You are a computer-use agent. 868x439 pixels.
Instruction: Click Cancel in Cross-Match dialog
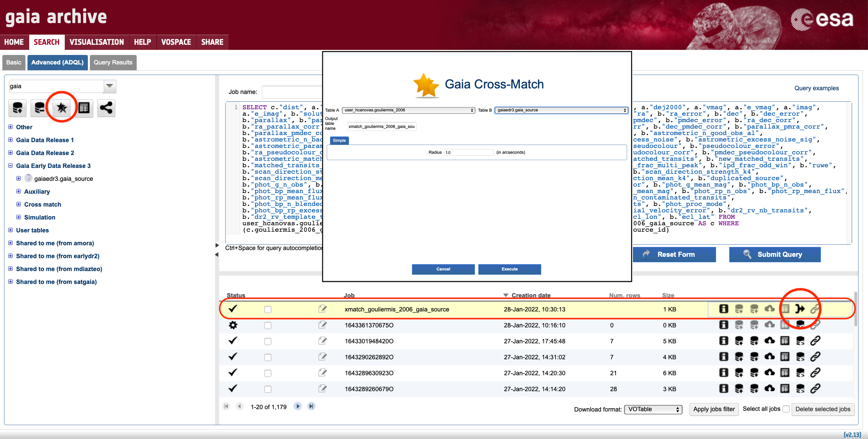pyautogui.click(x=443, y=269)
